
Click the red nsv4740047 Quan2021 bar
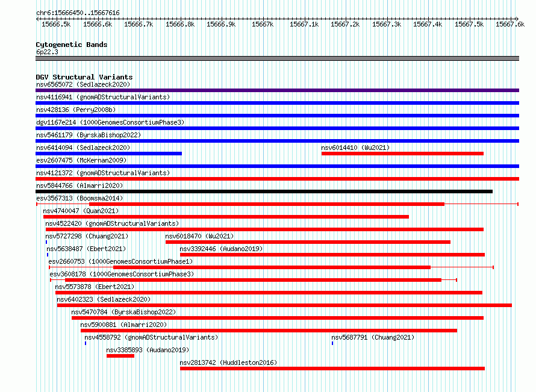click(226, 217)
